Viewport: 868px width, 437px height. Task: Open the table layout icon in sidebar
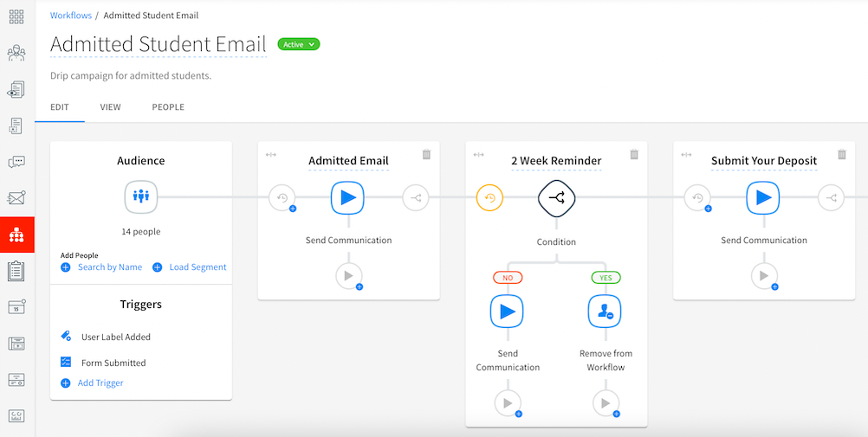click(16, 343)
